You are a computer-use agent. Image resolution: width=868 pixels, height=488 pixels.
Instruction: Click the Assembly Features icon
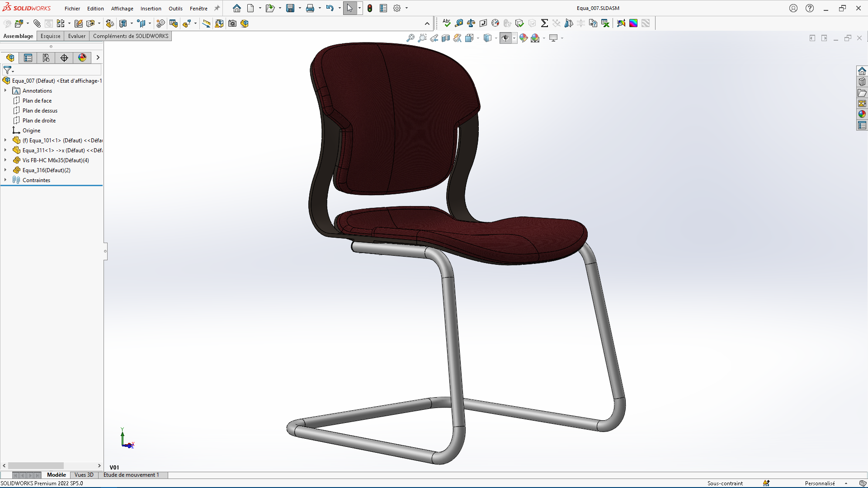(123, 23)
